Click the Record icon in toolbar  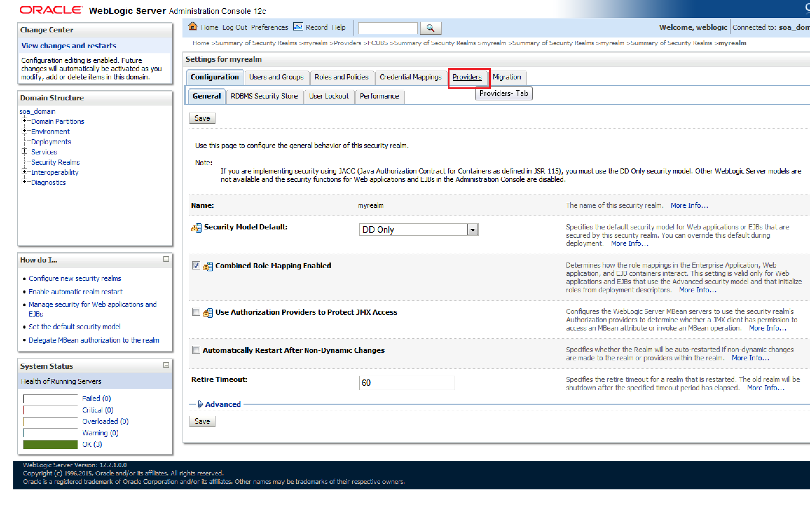click(298, 27)
